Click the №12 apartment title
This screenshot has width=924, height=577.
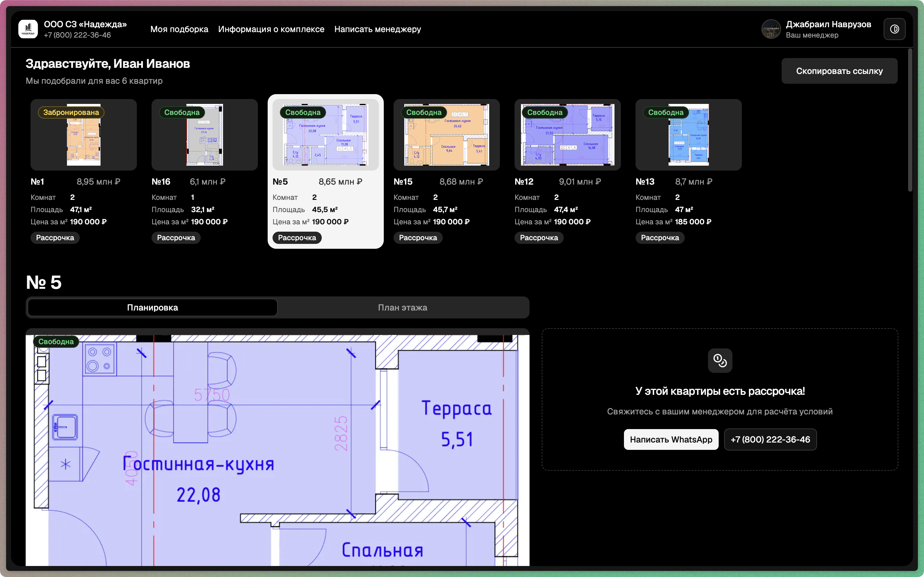524,182
